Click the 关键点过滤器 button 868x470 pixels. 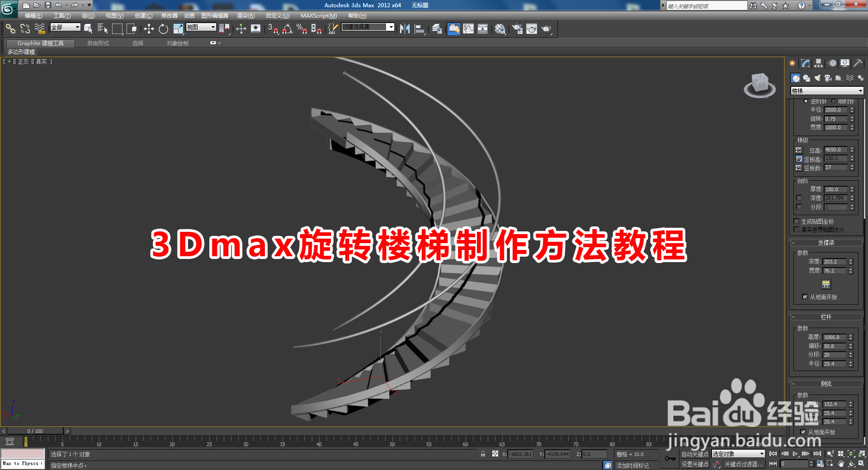743,464
